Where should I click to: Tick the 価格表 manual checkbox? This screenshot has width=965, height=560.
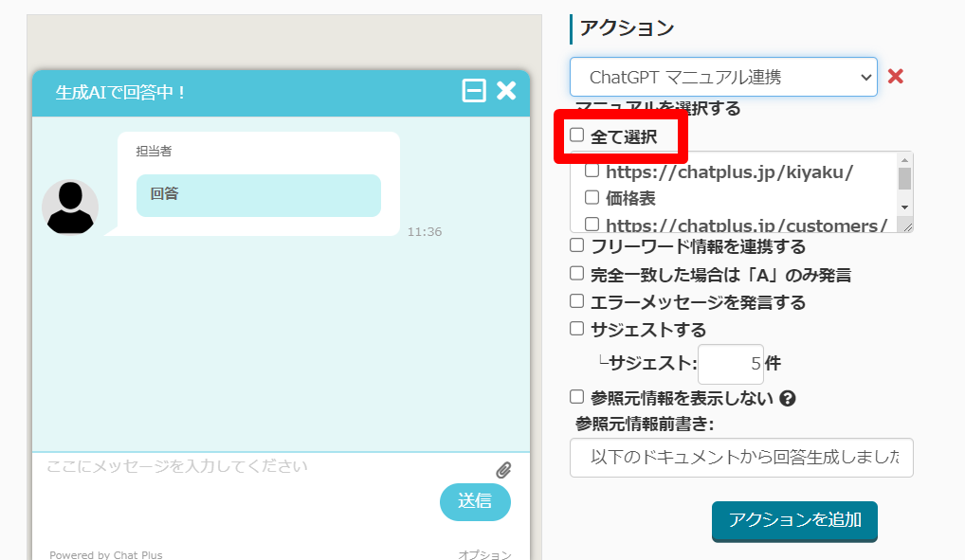click(x=592, y=198)
